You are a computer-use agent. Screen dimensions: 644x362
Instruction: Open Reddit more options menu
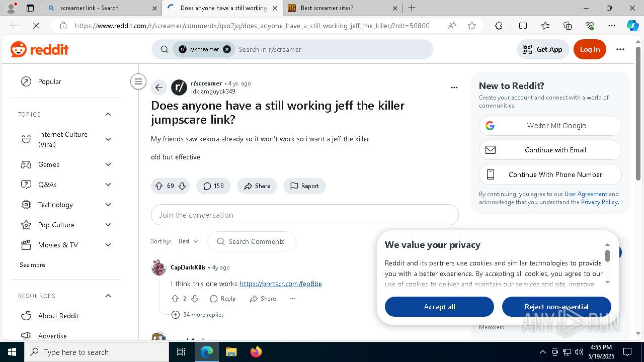[620, 49]
